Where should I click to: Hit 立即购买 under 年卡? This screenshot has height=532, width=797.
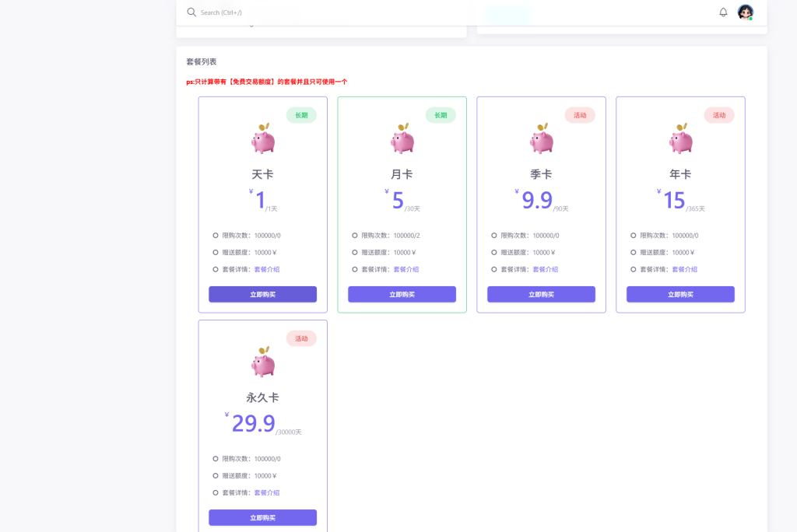click(680, 294)
